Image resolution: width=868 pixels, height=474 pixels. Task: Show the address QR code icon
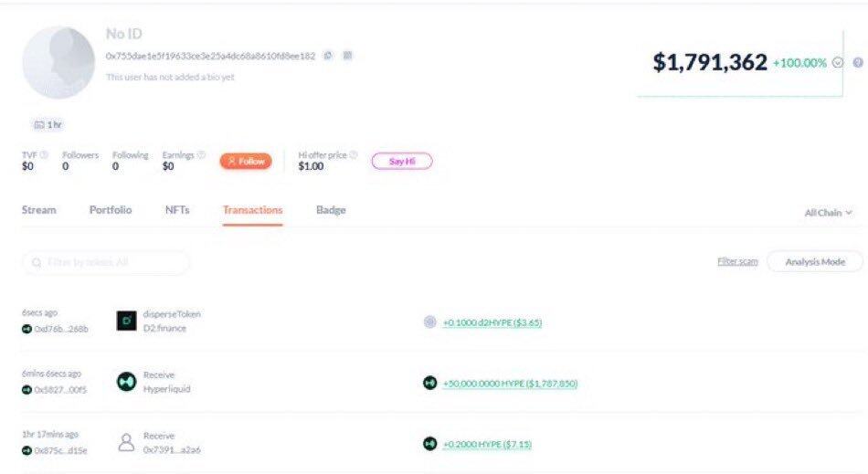tap(347, 56)
